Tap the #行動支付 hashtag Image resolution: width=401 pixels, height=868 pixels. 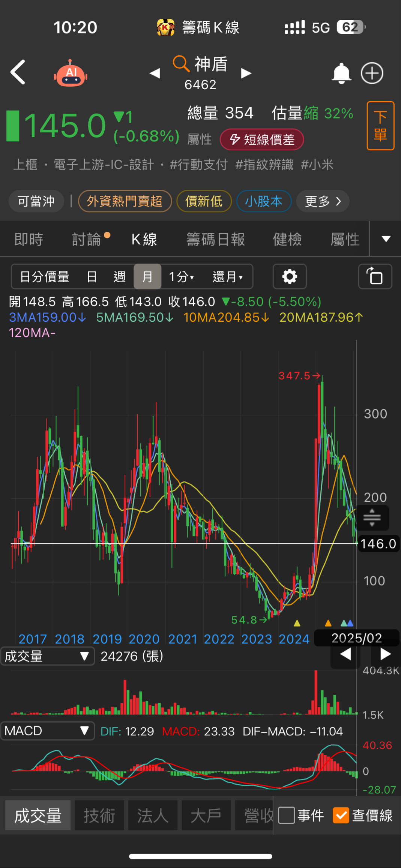[198, 164]
